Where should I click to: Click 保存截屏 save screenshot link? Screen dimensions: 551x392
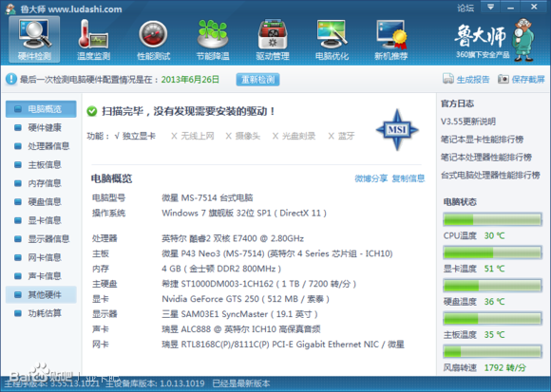(522, 79)
